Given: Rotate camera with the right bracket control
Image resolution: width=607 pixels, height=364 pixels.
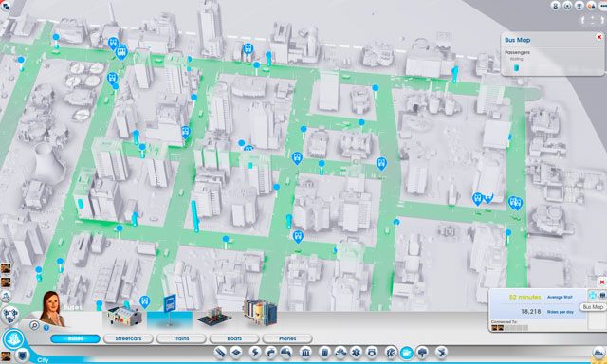Looking at the screenshot, I should pyautogui.click(x=601, y=20).
